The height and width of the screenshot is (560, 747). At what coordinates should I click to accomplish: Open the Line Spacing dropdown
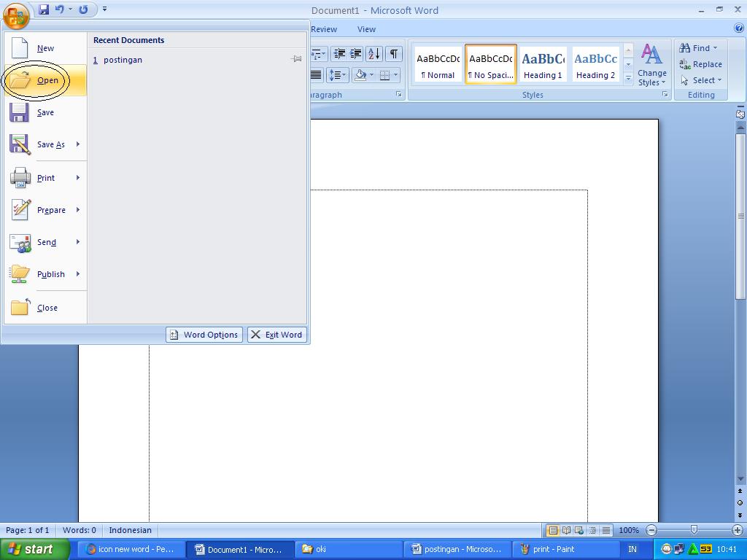[337, 75]
